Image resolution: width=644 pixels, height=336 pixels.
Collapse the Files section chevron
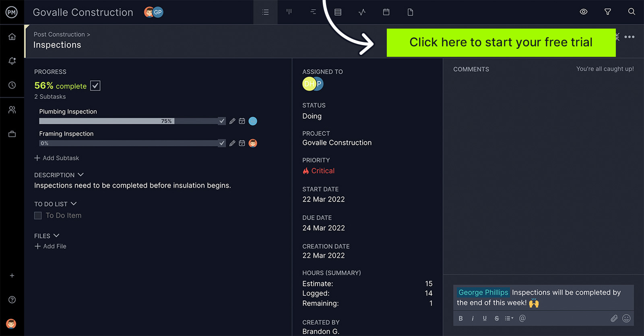click(x=56, y=236)
